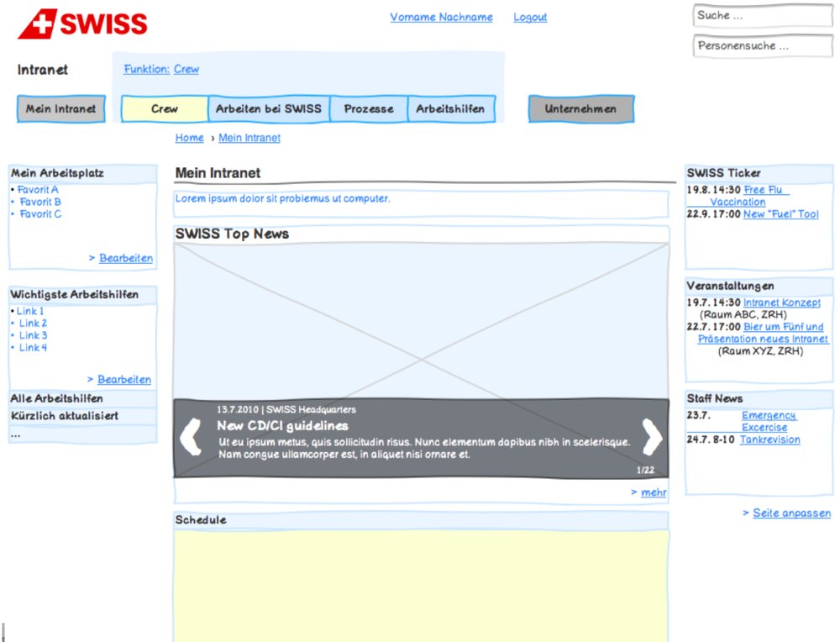
Task: Open Link 1 in Wichtigste Arbeitshilfen
Action: coord(30,312)
